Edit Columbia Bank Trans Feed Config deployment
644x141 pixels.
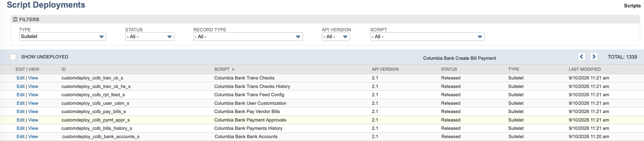20,95
